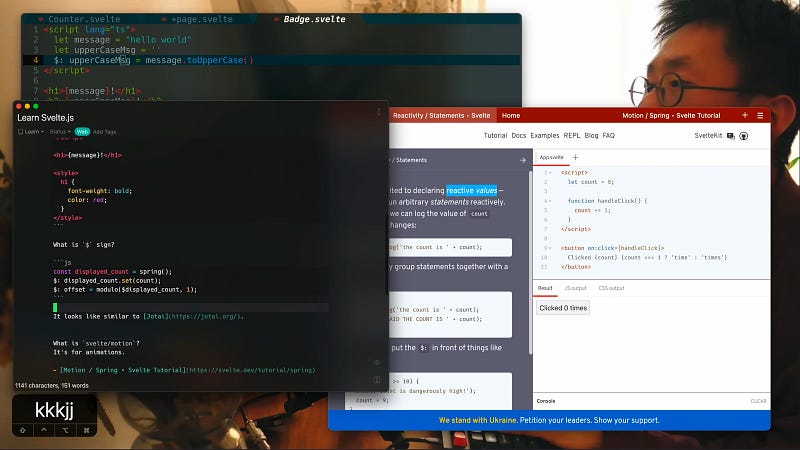The width and height of the screenshot is (800, 450).
Task: Click 'What is `$` sign?' line in note
Action: pos(84,245)
